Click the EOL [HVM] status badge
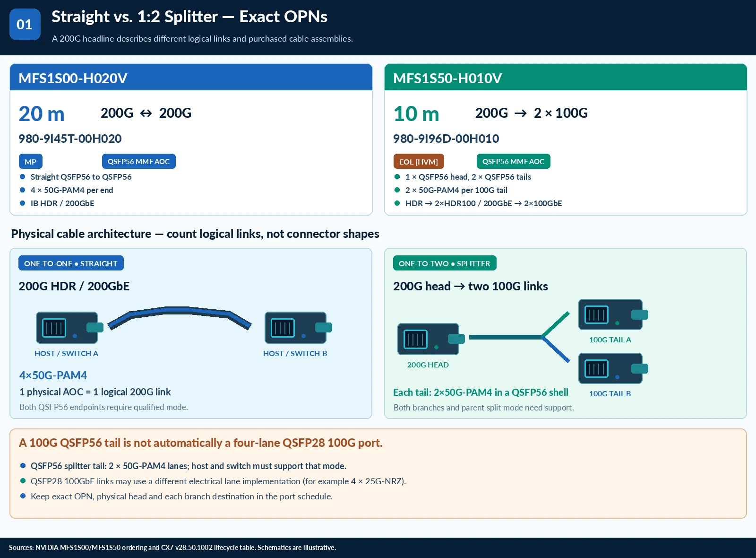 419,162
